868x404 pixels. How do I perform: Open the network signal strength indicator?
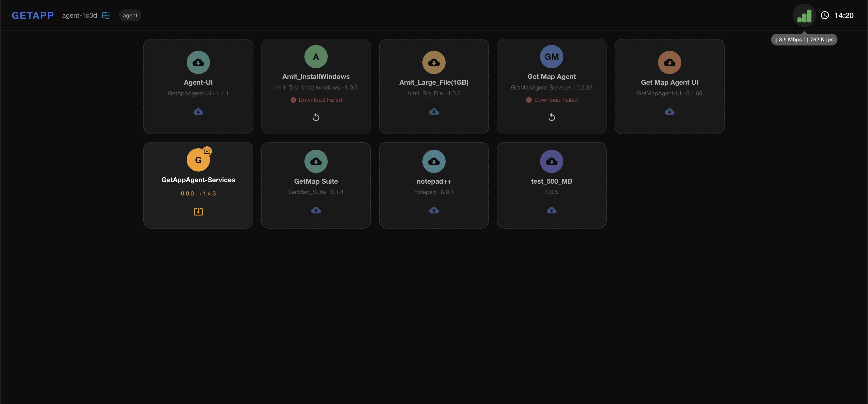(804, 15)
